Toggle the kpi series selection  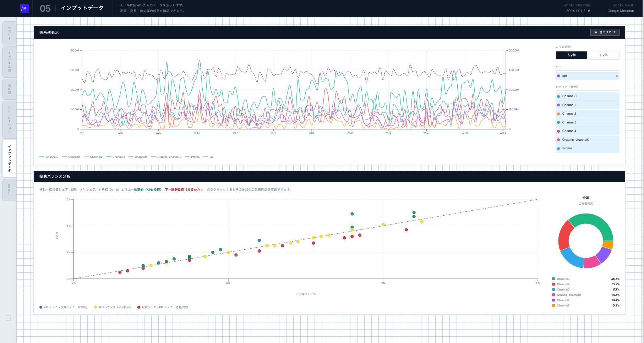point(587,76)
